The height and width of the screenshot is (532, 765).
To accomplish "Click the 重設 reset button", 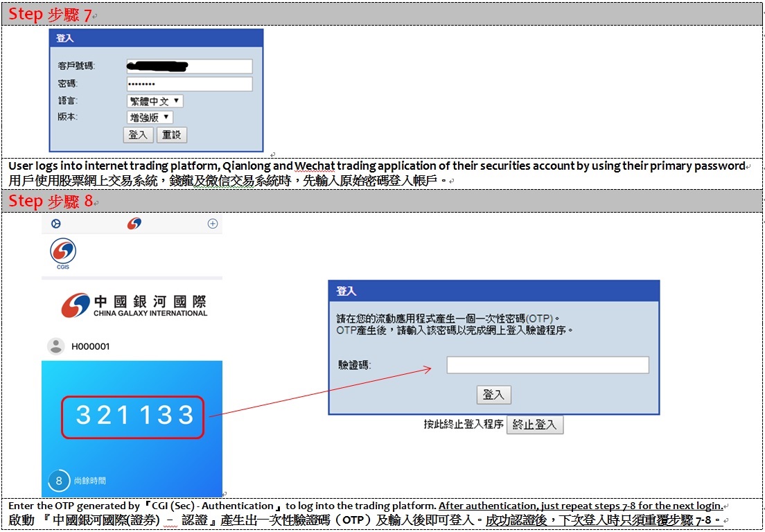I will coord(172,135).
